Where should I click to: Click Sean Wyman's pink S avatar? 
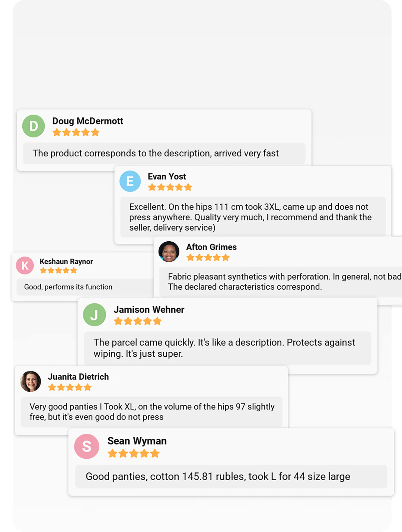tap(87, 446)
